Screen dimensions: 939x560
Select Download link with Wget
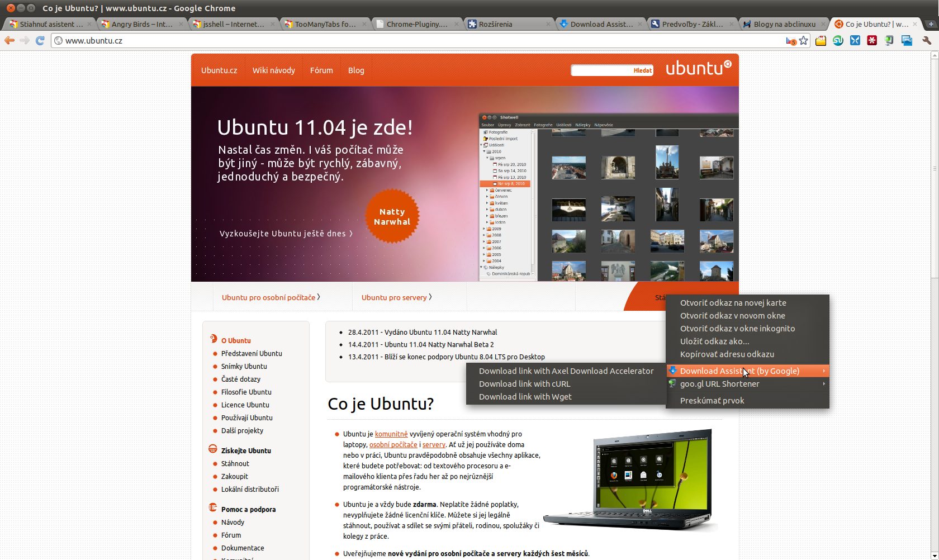pos(525,397)
